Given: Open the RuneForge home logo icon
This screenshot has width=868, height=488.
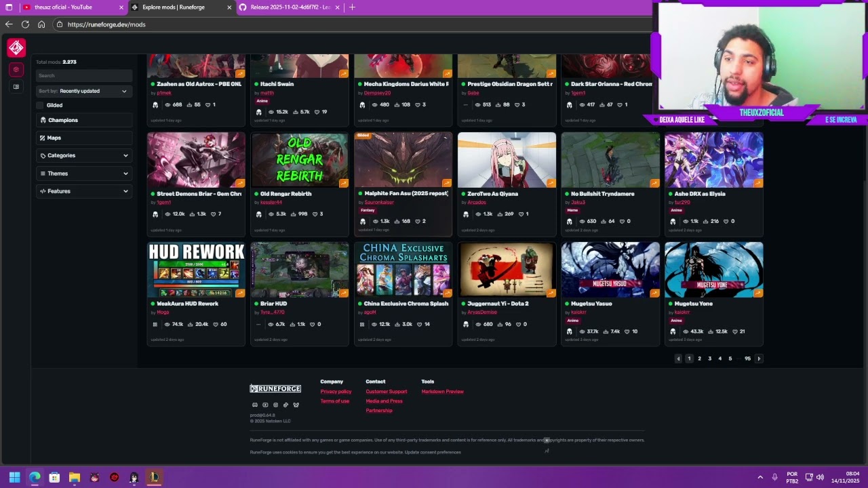Looking at the screenshot, I should point(16,47).
